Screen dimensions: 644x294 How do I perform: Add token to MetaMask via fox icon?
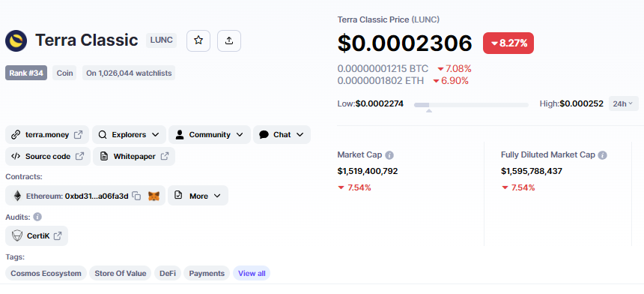(x=154, y=196)
